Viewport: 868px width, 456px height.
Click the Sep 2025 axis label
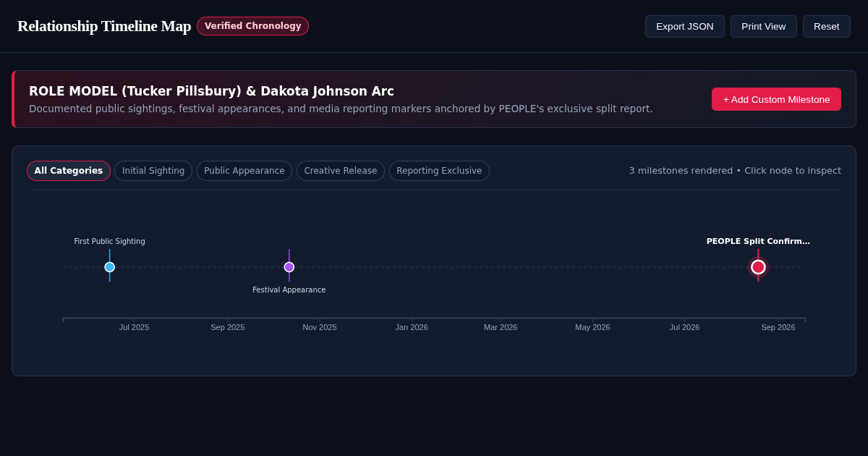(228, 327)
